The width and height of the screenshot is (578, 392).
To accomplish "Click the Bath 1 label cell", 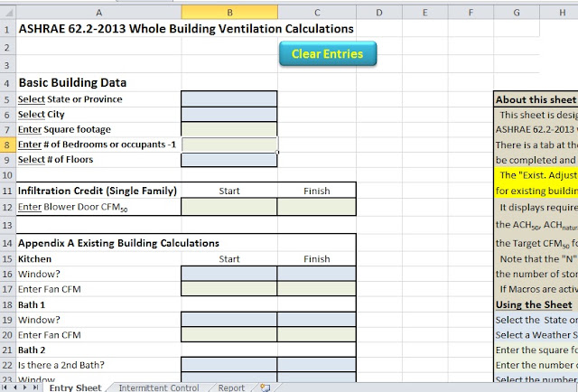I will (32, 305).
